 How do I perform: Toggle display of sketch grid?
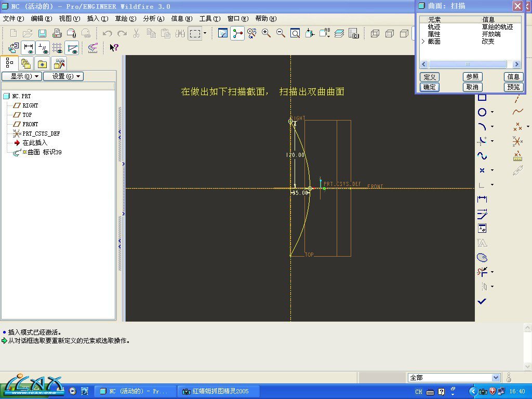coord(57,48)
